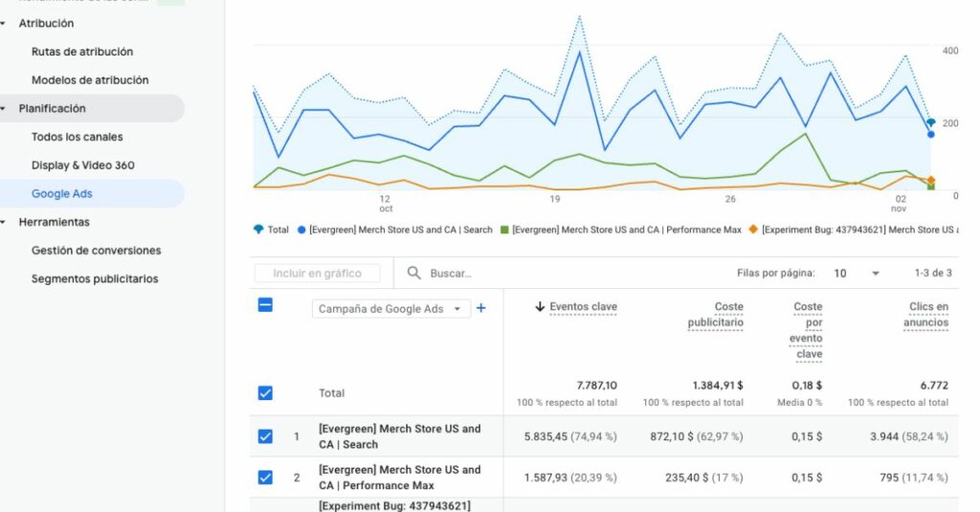Open Todos los canales report
This screenshot has width=980, height=512.
77,137
